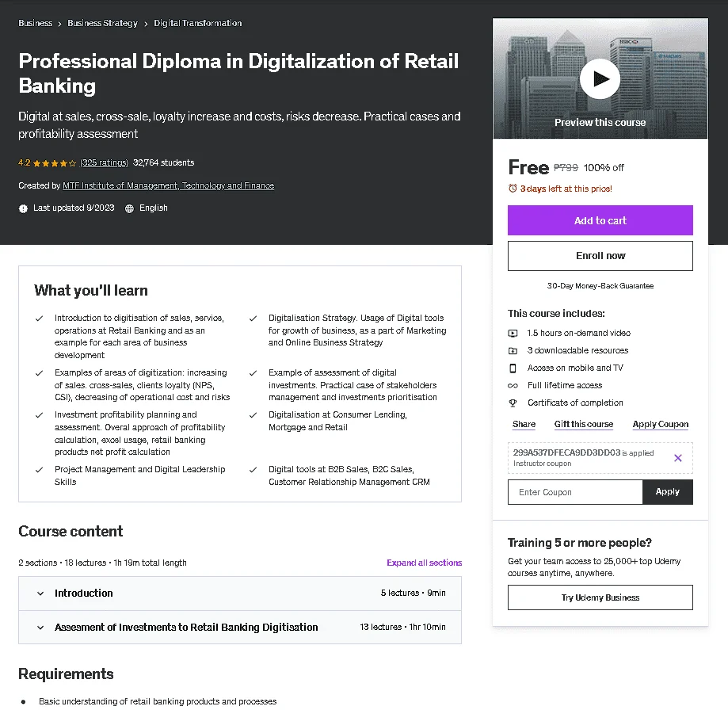Click the downloadable resources icon

[513, 350]
